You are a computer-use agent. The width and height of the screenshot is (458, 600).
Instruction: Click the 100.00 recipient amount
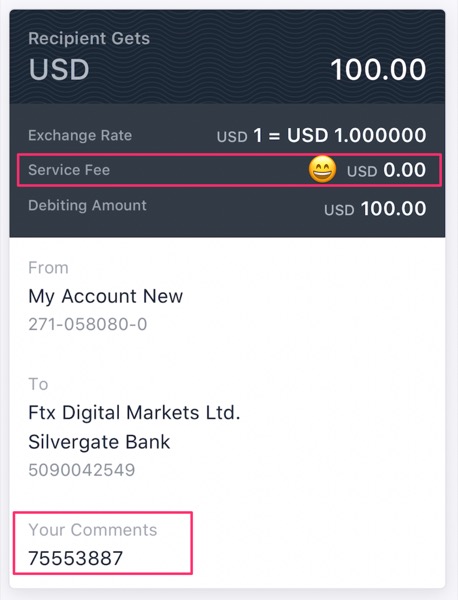(x=378, y=70)
